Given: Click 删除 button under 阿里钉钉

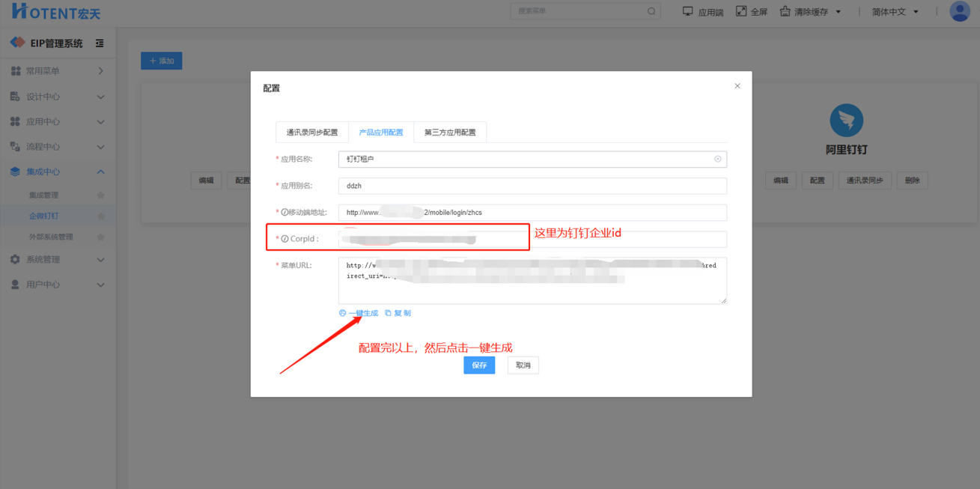Looking at the screenshot, I should [912, 180].
